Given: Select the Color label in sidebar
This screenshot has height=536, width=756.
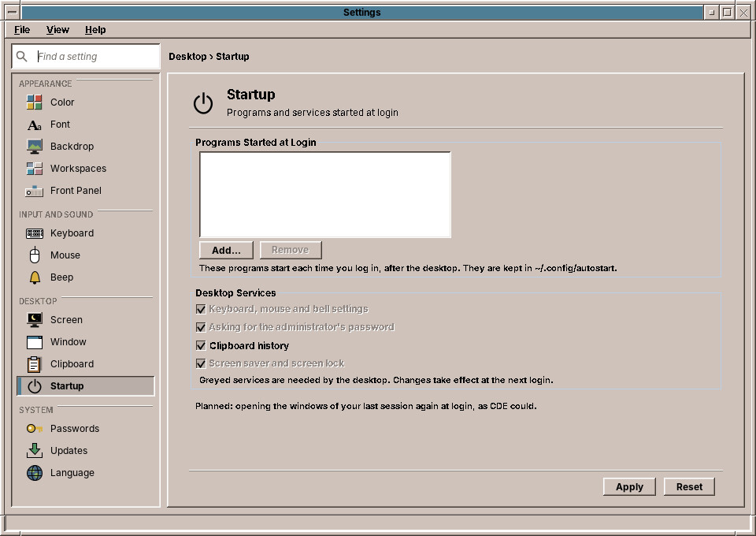Looking at the screenshot, I should (x=62, y=102).
